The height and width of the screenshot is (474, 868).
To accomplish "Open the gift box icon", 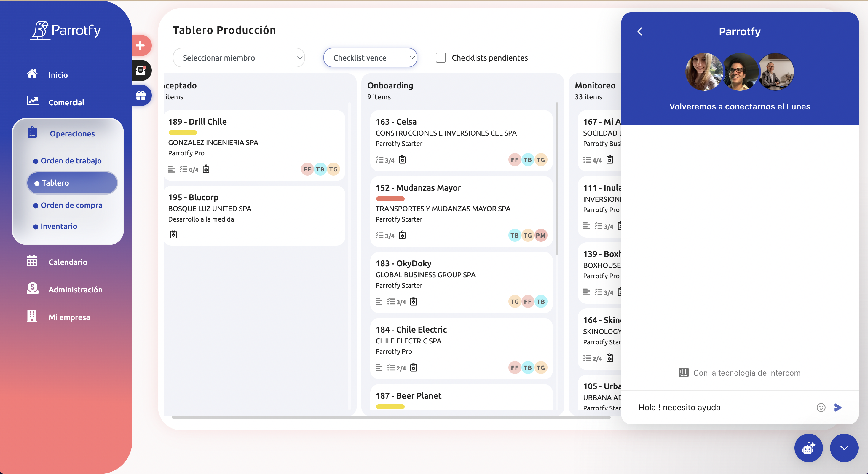I will point(141,96).
